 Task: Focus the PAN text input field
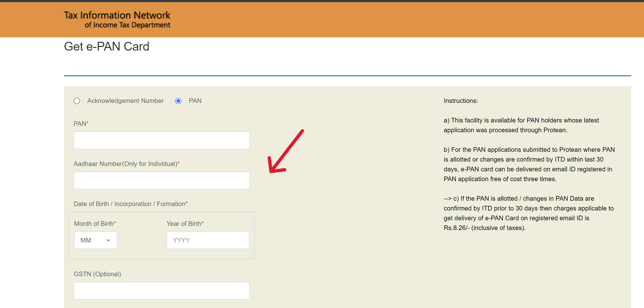click(x=161, y=140)
